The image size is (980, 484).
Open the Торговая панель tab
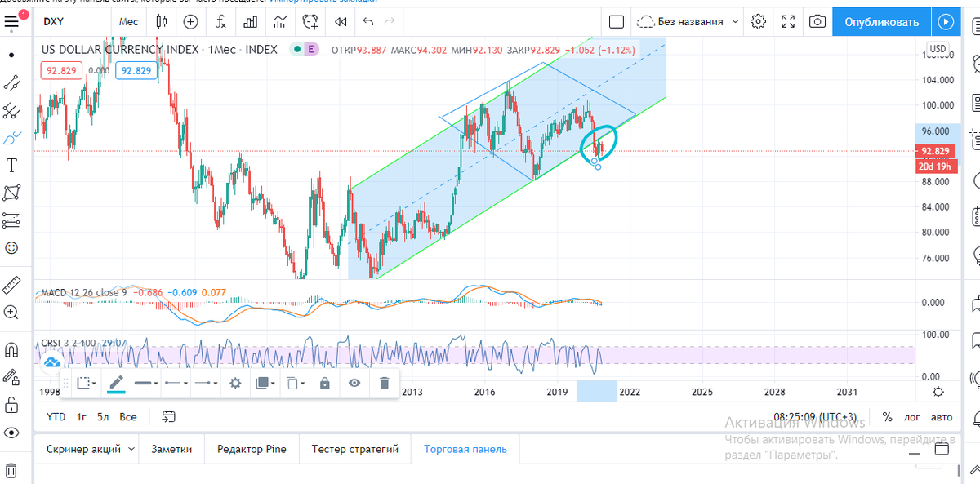point(465,449)
